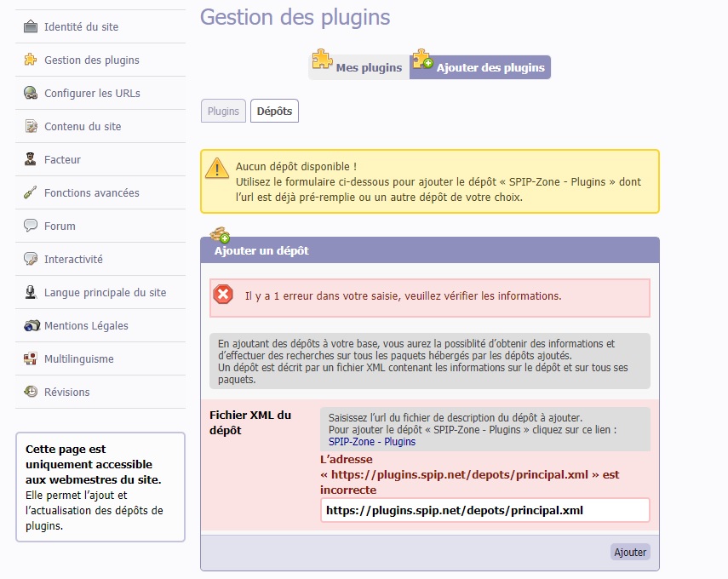Click the Interactivité icon

(31, 259)
